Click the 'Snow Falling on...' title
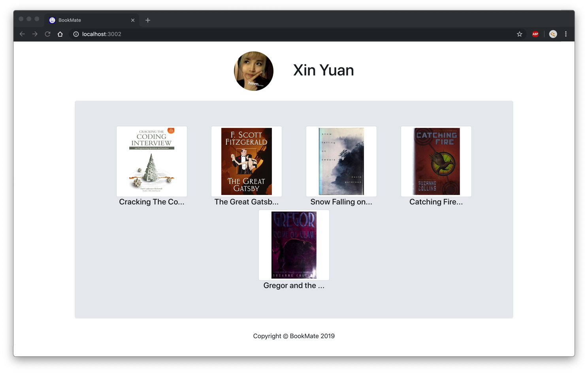 click(341, 202)
